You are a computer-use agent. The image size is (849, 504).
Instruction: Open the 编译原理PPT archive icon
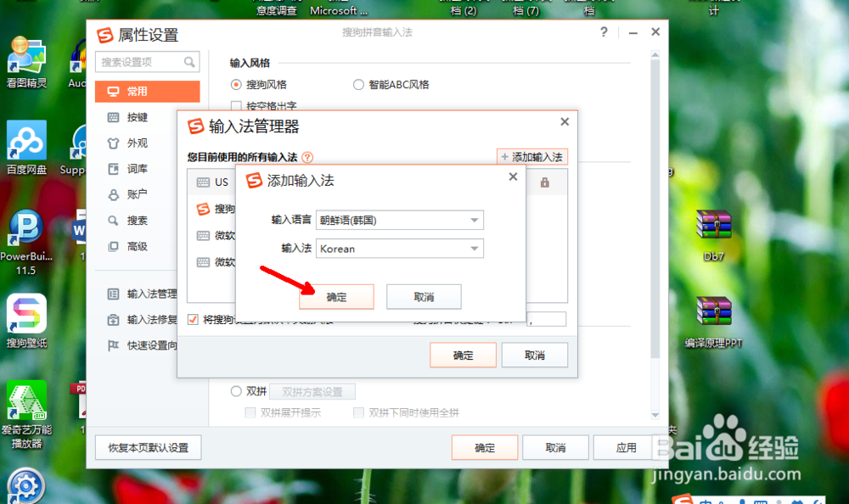pos(714,322)
